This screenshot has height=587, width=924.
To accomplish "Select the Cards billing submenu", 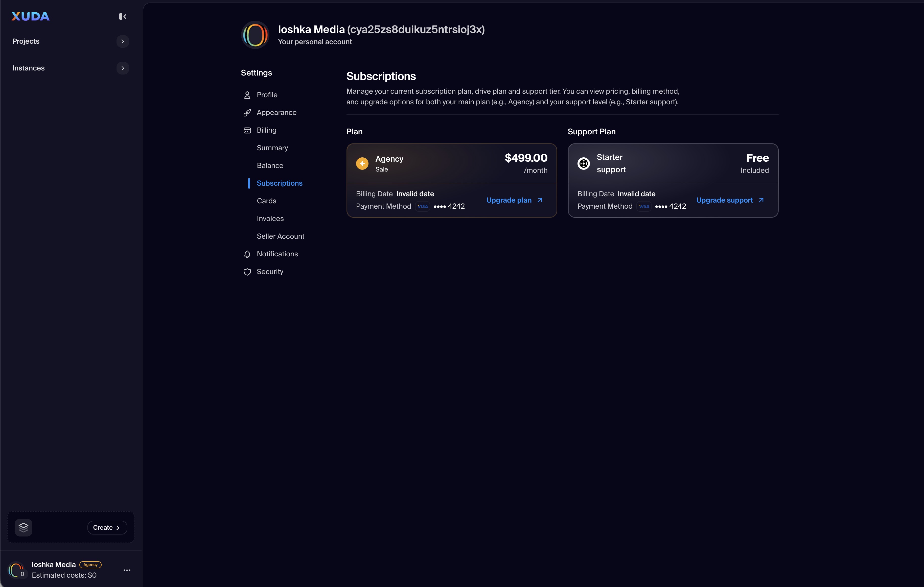I will tap(266, 201).
